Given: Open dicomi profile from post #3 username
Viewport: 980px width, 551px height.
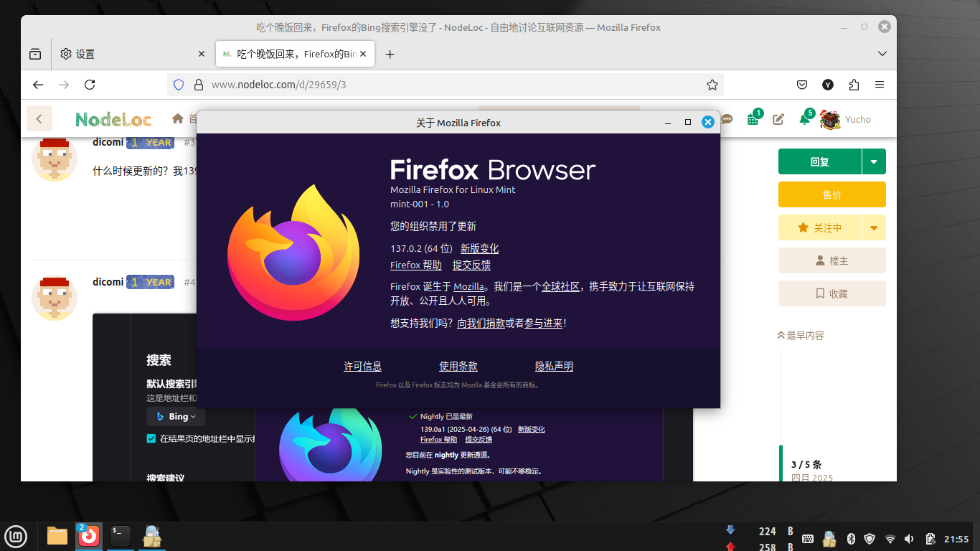Looking at the screenshot, I should pyautogui.click(x=108, y=142).
